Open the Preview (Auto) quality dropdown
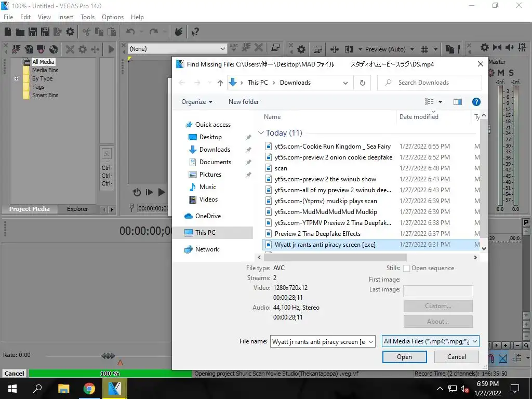Viewport: 532px width, 399px height. (412, 49)
